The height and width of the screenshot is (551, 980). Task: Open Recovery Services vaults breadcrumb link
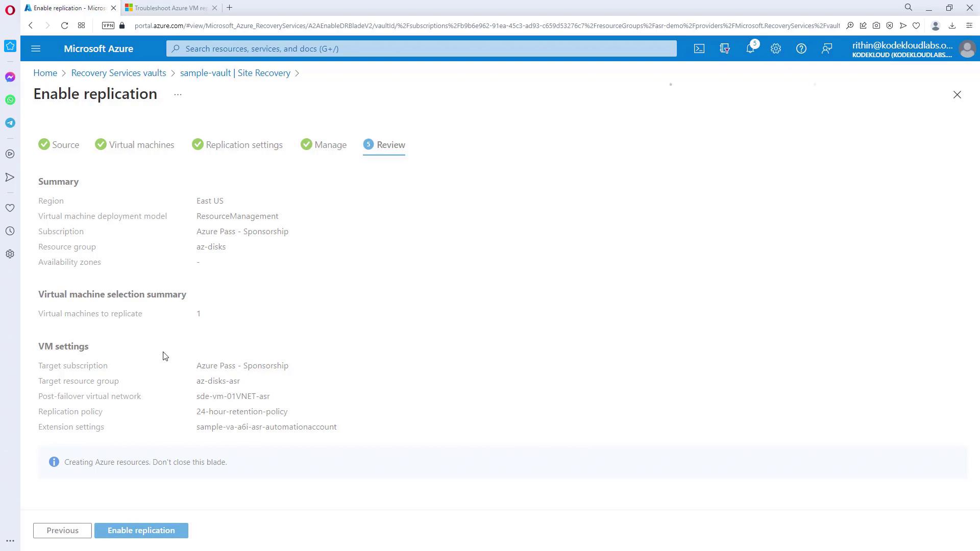pyautogui.click(x=118, y=73)
